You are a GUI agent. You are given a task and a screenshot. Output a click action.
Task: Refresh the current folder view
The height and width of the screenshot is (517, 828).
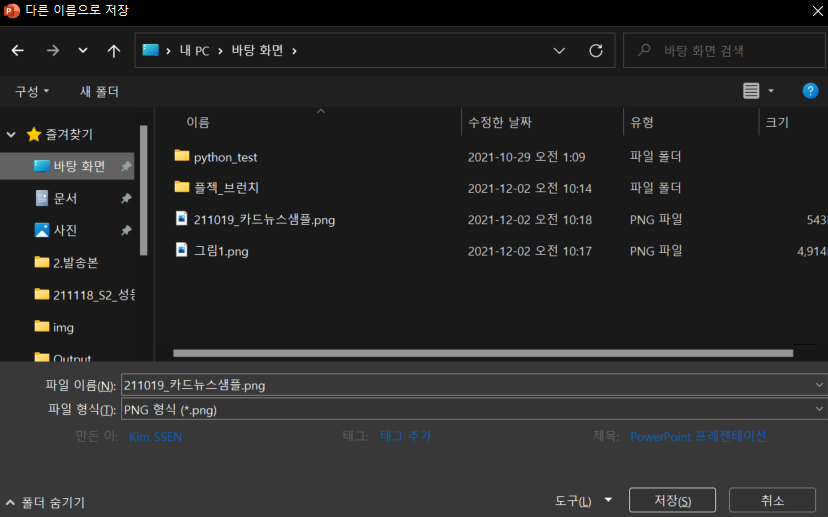596,51
